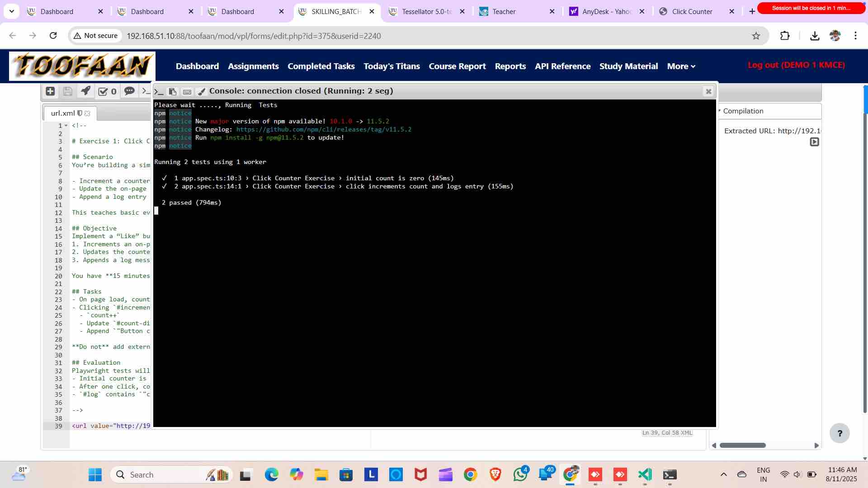
Task: Close the console dialog
Action: (708, 92)
